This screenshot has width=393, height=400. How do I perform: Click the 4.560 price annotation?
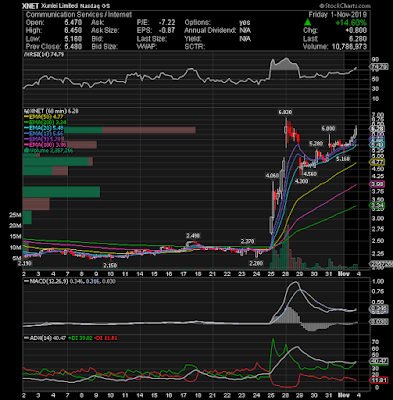pyautogui.click(x=310, y=174)
